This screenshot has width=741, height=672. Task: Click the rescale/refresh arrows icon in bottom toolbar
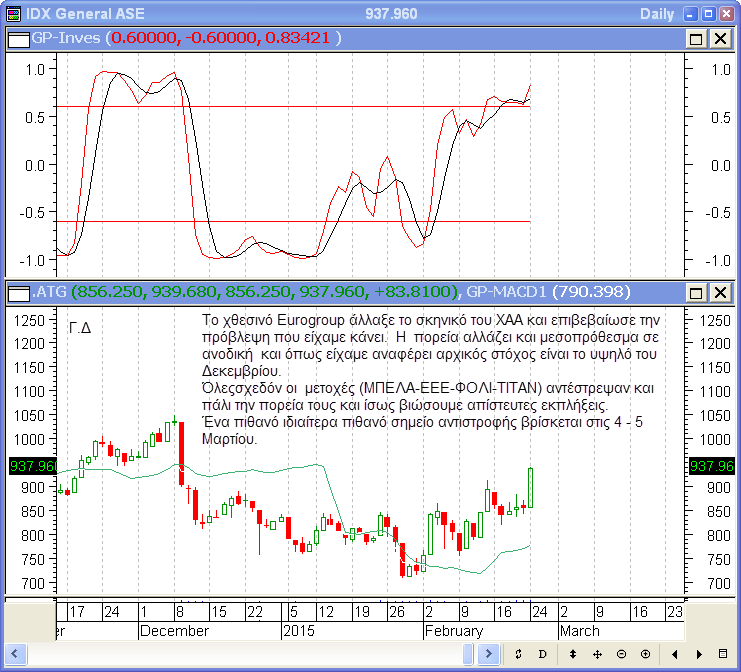tap(518, 654)
